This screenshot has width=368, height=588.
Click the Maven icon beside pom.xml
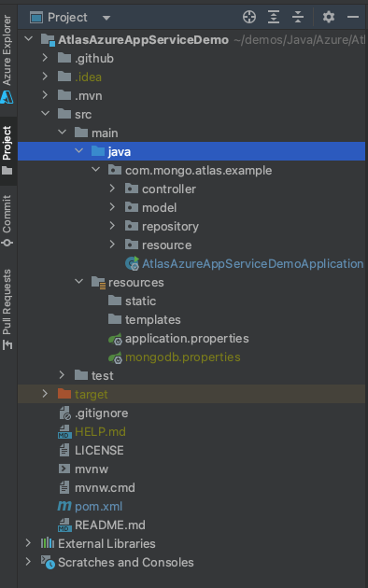64,506
